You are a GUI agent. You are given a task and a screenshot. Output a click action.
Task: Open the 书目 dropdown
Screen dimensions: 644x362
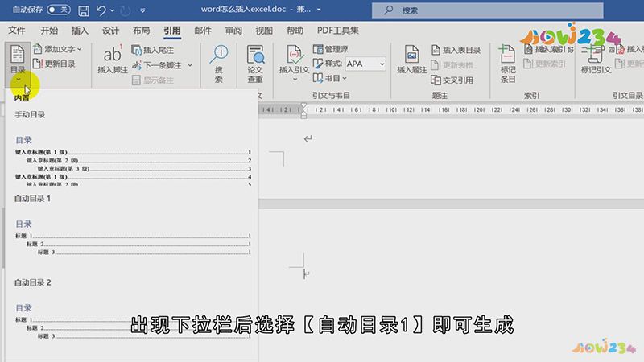330,78
